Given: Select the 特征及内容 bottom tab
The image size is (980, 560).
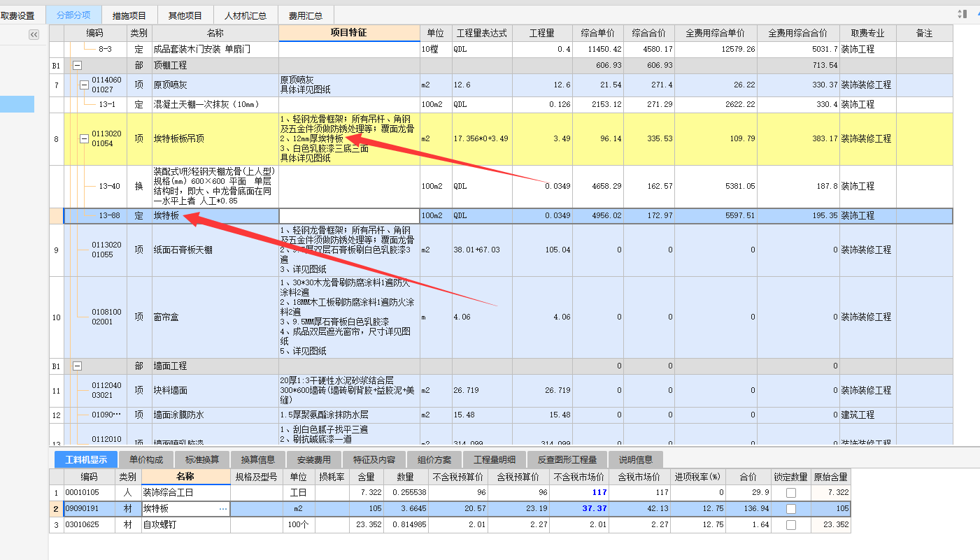Looking at the screenshot, I should pos(374,459).
